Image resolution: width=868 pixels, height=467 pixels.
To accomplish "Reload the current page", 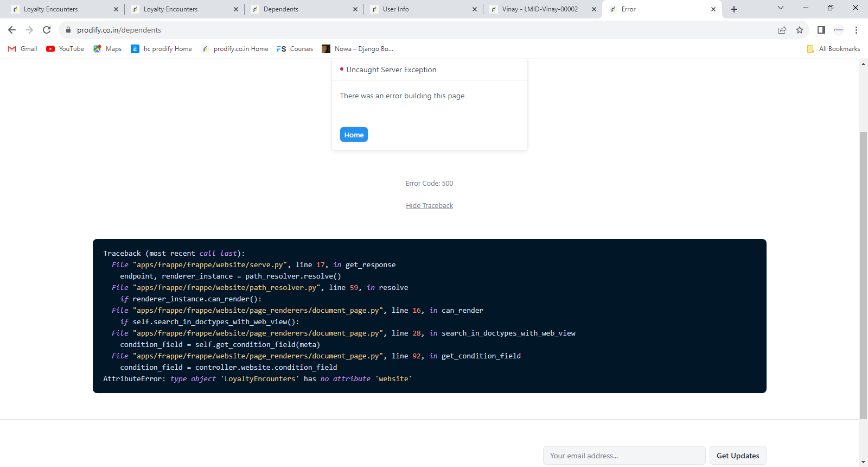I will click(x=47, y=30).
